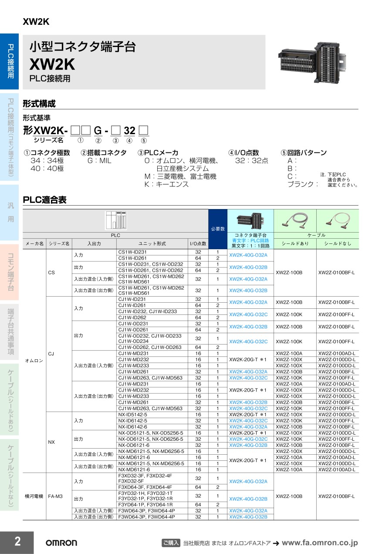This screenshot has height=554, width=392.
Task: Click the XW2K-40G-O32B link in FA-M3 出力 row
Action: point(248,499)
